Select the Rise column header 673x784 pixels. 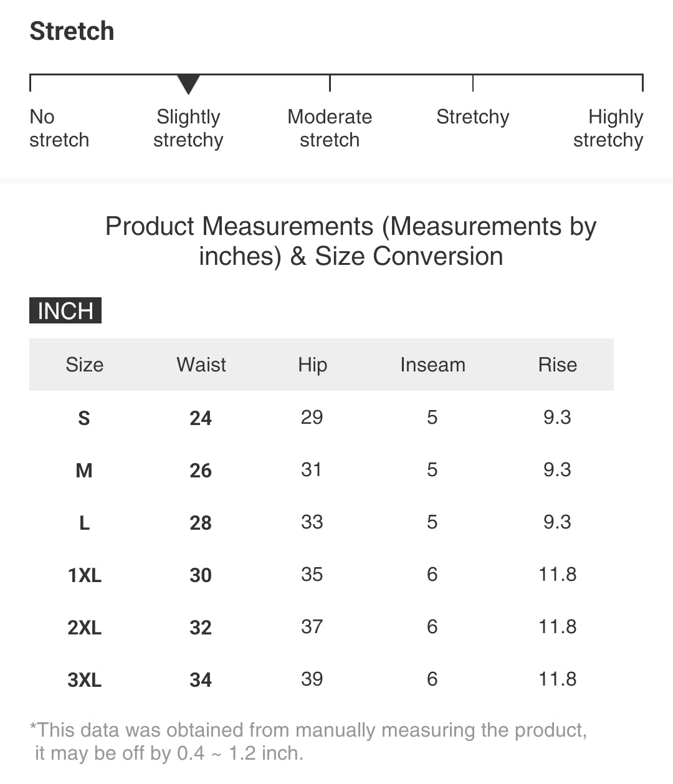557,365
